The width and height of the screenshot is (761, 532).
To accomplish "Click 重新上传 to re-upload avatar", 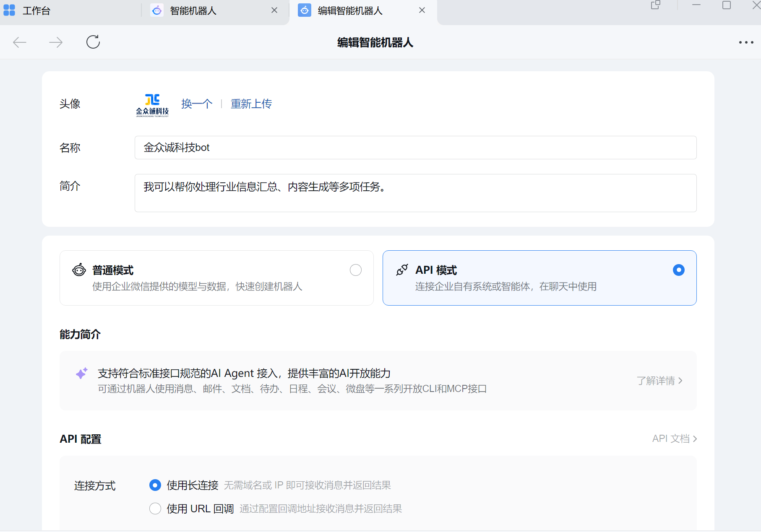I will 251,104.
